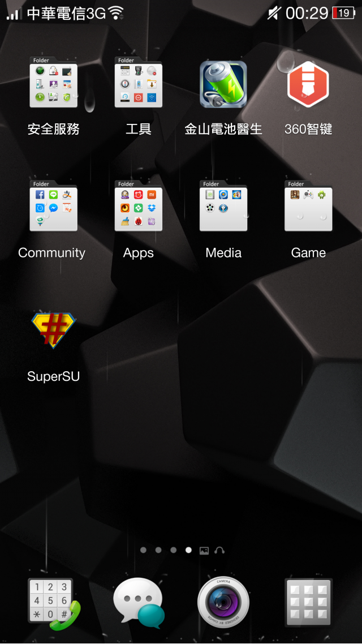The height and width of the screenshot is (644, 362).
Task: Open the 工具 folder
Action: click(139, 82)
